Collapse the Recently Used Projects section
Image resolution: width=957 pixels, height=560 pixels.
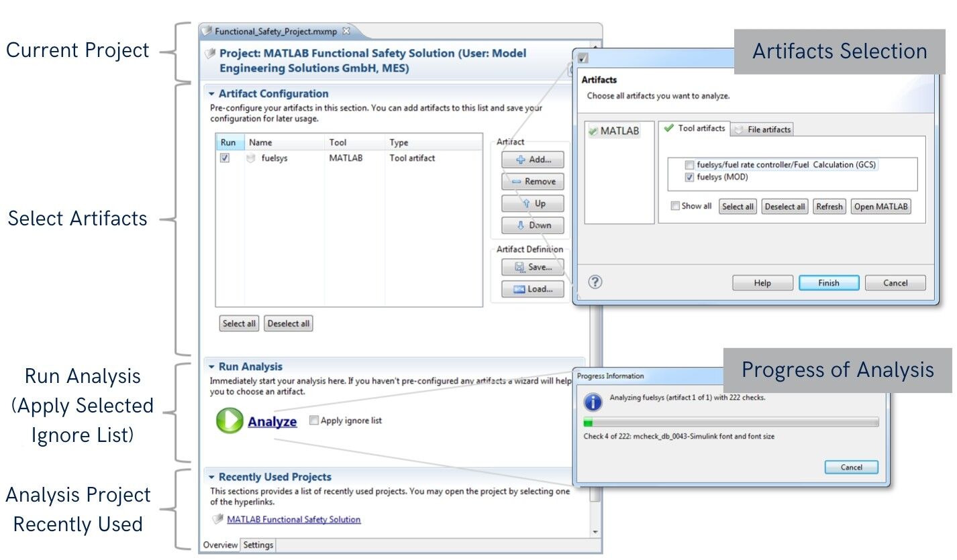pyautogui.click(x=211, y=478)
